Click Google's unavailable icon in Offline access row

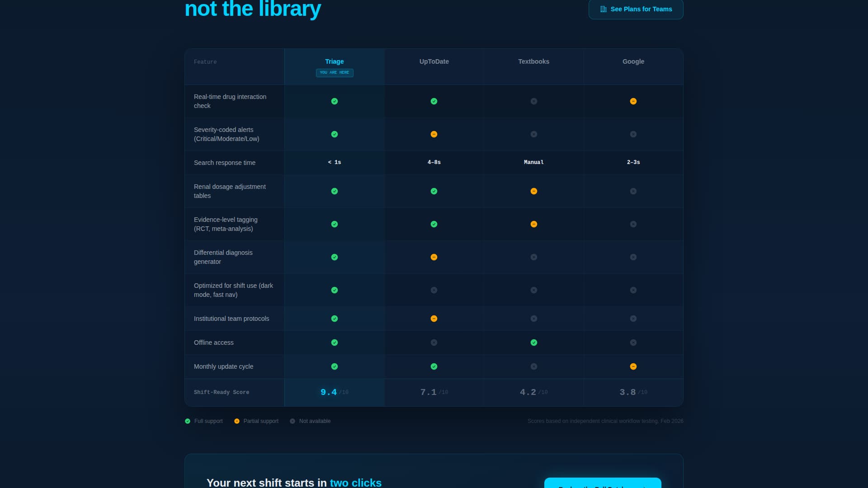(x=633, y=343)
